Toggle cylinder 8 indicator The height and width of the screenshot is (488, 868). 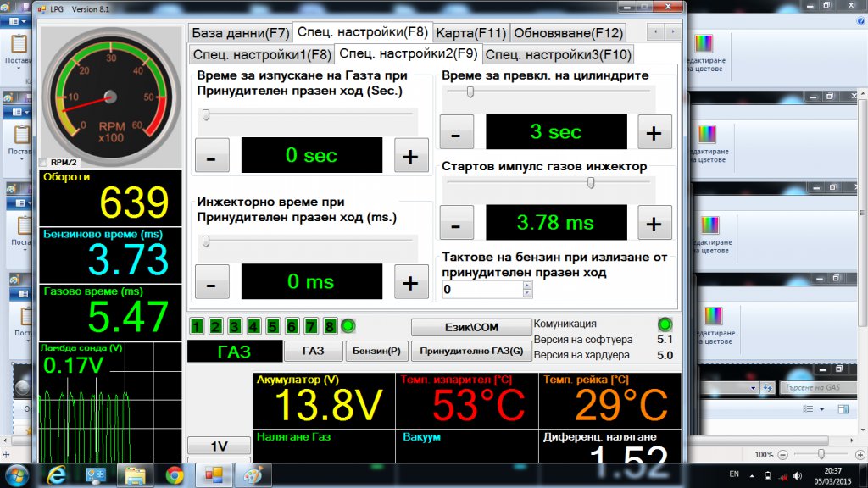pos(330,326)
